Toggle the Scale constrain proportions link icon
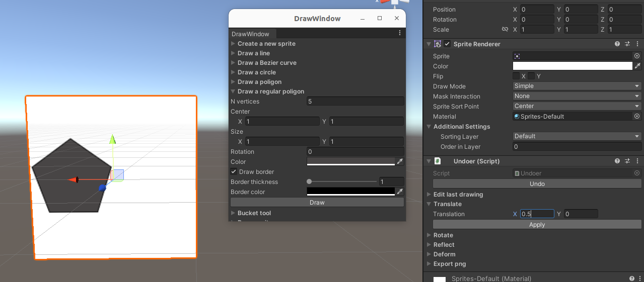This screenshot has width=644, height=282. coord(505,30)
